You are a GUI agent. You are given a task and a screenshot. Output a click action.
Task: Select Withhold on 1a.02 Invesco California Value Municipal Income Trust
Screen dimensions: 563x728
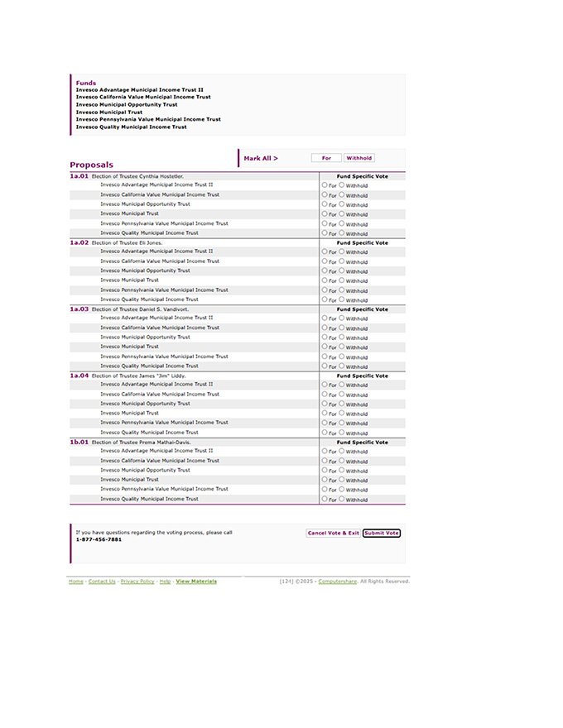click(341, 261)
